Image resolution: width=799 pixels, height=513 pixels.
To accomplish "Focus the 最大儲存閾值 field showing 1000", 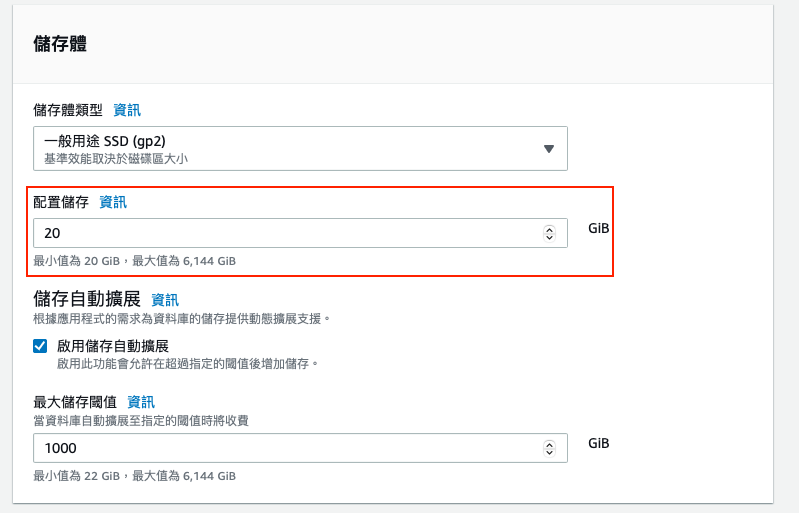I will click(x=285, y=448).
